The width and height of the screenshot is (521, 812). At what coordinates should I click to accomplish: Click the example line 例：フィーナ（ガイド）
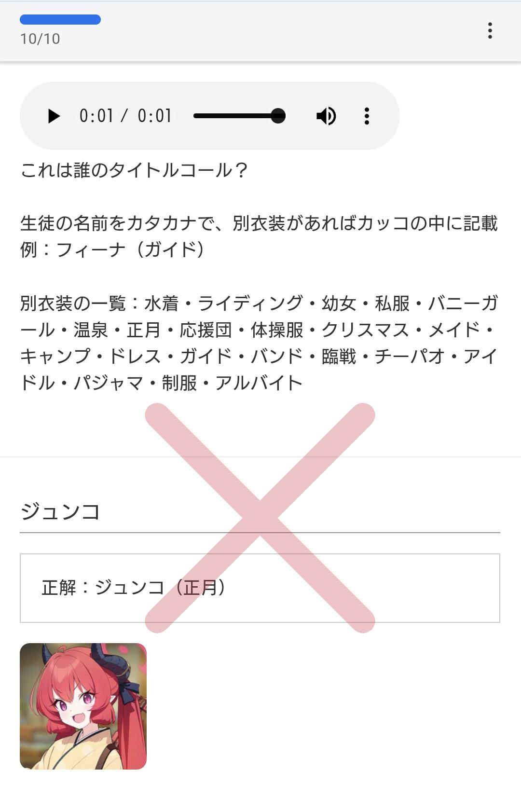(112, 249)
